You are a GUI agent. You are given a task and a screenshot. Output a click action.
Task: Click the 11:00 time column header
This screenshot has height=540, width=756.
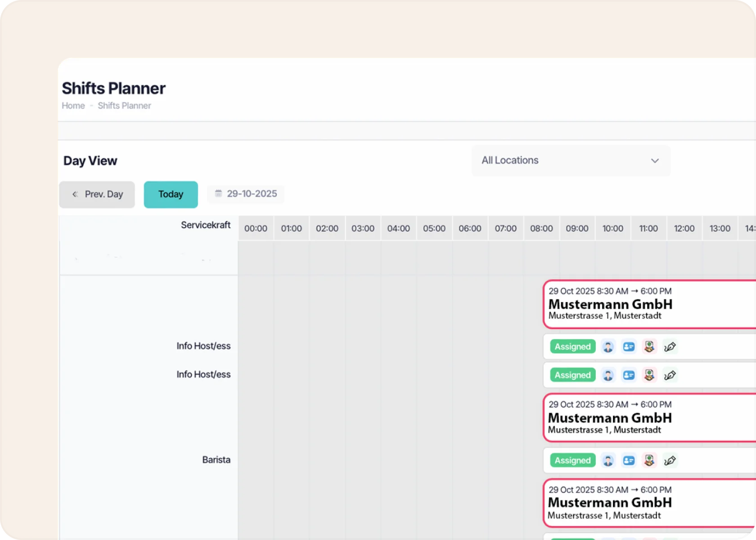(x=649, y=229)
